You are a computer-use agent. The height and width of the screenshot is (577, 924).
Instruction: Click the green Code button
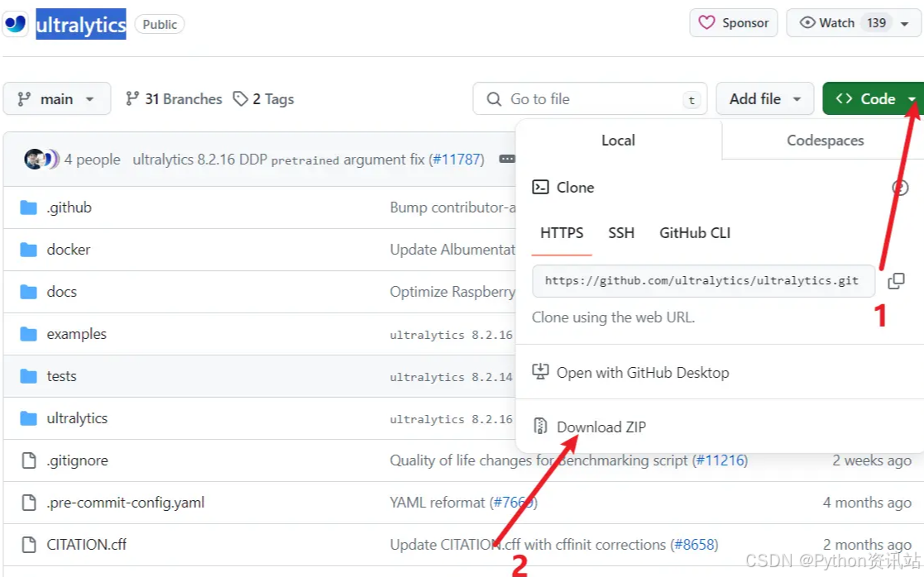coord(874,99)
